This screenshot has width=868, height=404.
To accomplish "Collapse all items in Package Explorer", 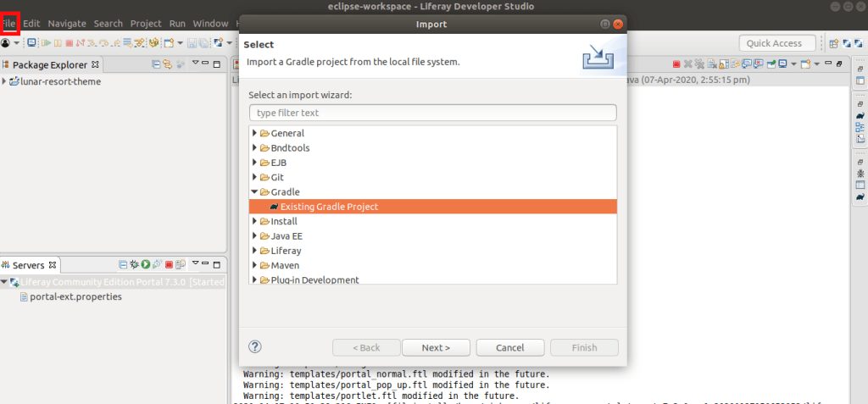I will (156, 64).
